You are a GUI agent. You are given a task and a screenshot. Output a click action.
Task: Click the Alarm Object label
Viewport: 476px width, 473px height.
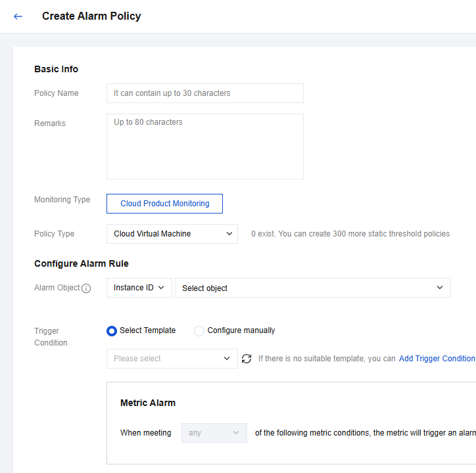pyautogui.click(x=57, y=288)
